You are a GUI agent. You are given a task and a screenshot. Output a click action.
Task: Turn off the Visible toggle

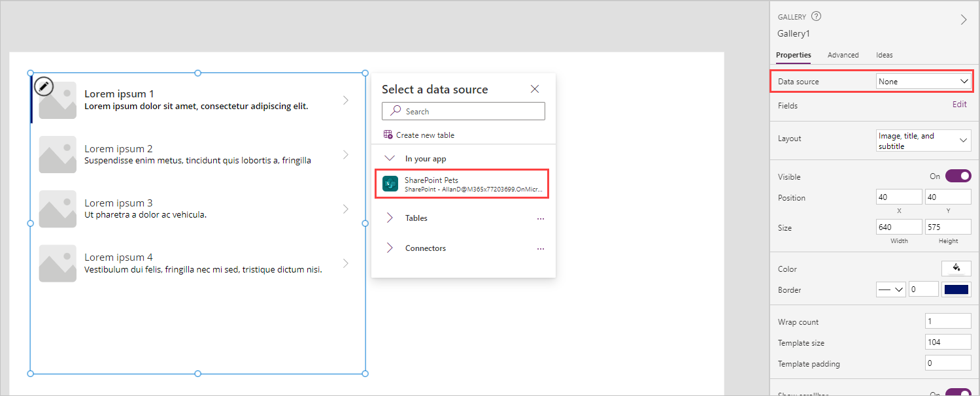pyautogui.click(x=958, y=176)
